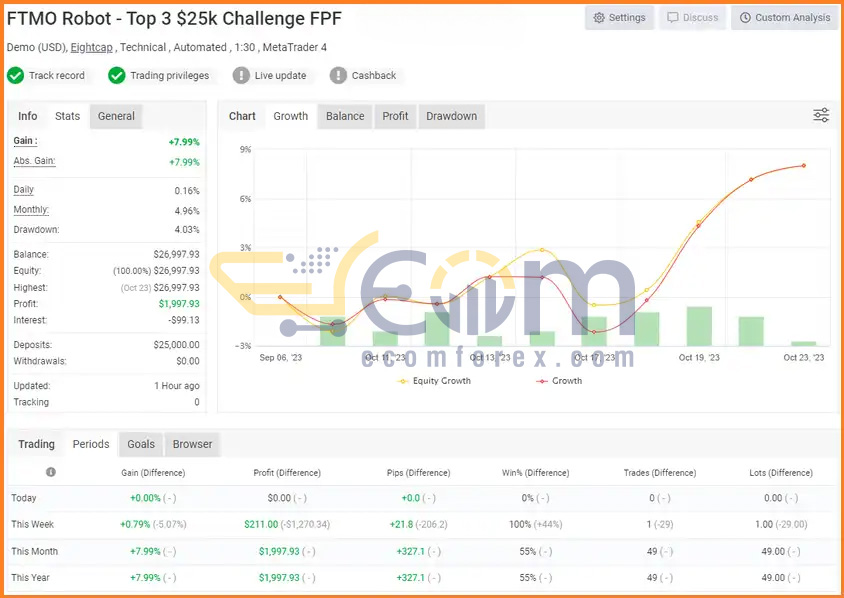Select the Info tab

27,116
